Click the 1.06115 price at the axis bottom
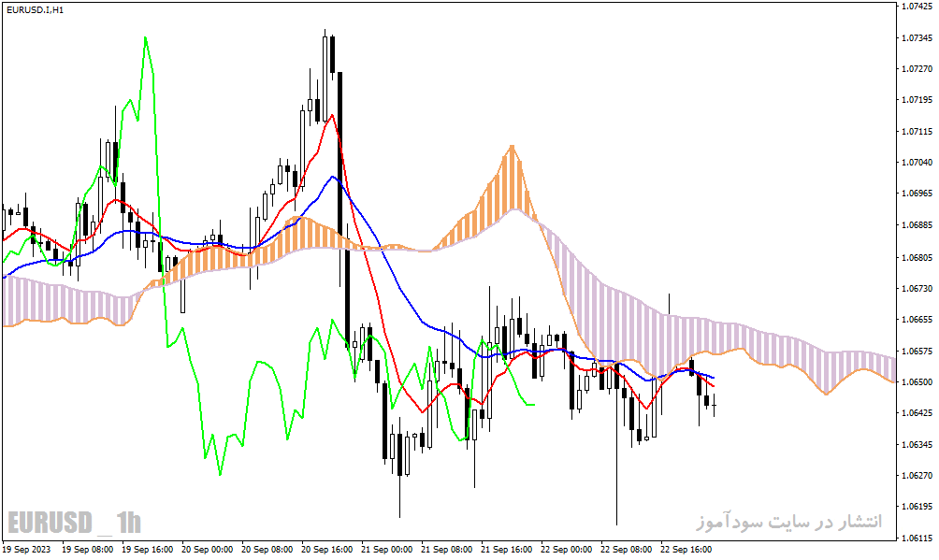This screenshot has width=939, height=560. click(x=917, y=538)
